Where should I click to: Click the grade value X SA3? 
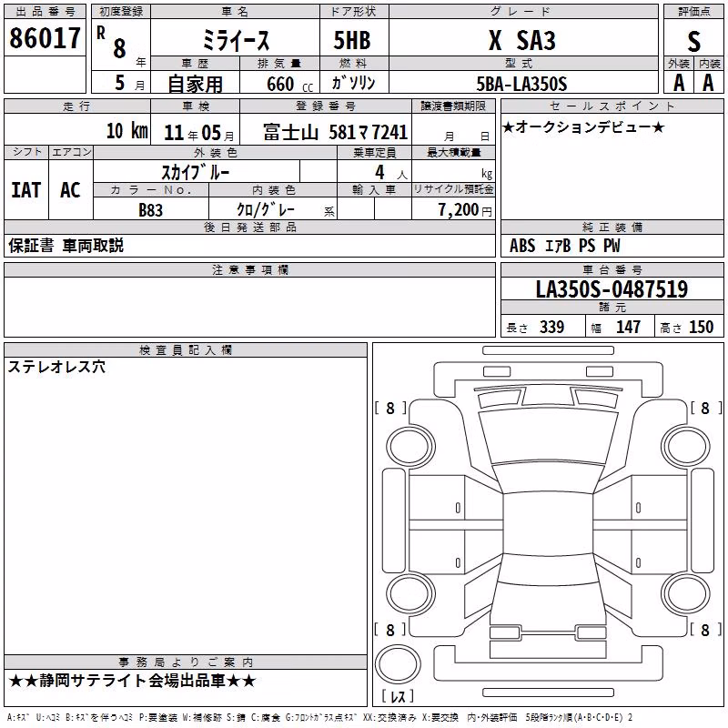tap(522, 40)
